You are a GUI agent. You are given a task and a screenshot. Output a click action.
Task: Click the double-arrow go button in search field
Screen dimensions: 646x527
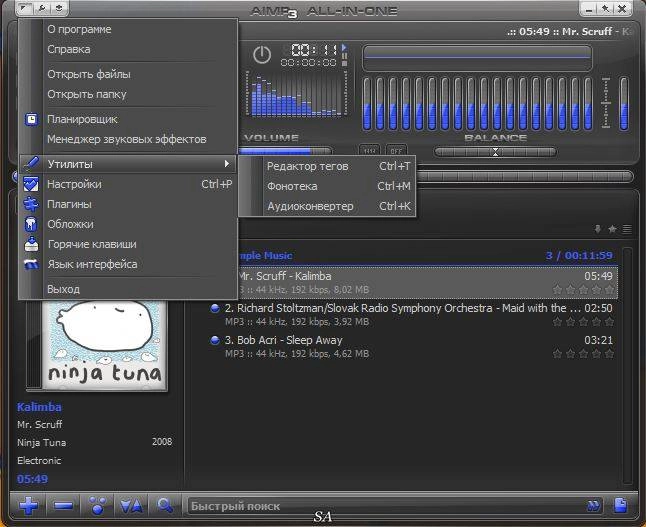[593, 506]
